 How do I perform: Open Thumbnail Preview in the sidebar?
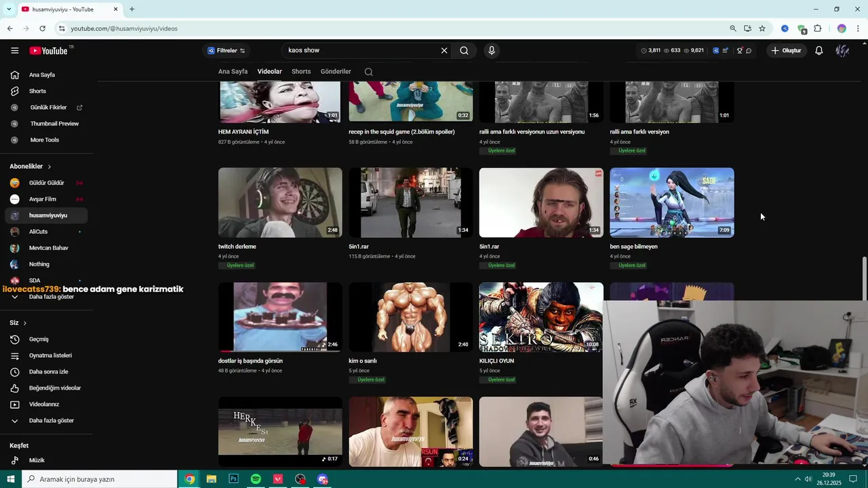[45, 124]
